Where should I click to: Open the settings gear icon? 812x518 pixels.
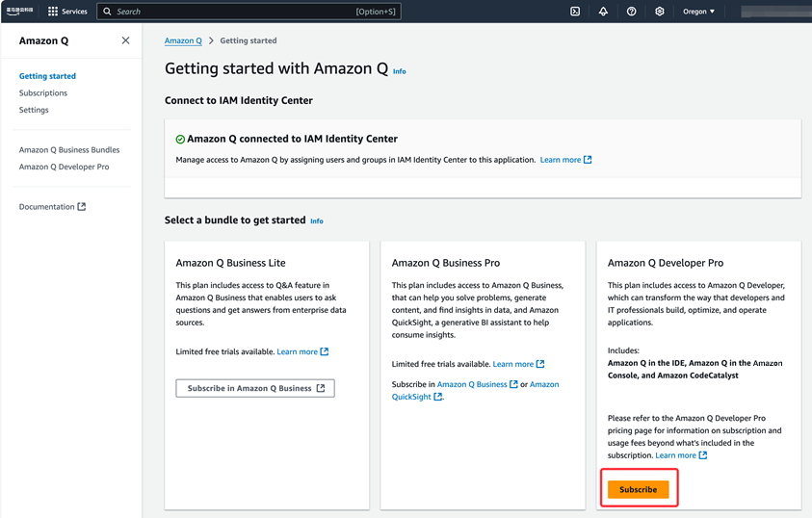click(x=659, y=12)
